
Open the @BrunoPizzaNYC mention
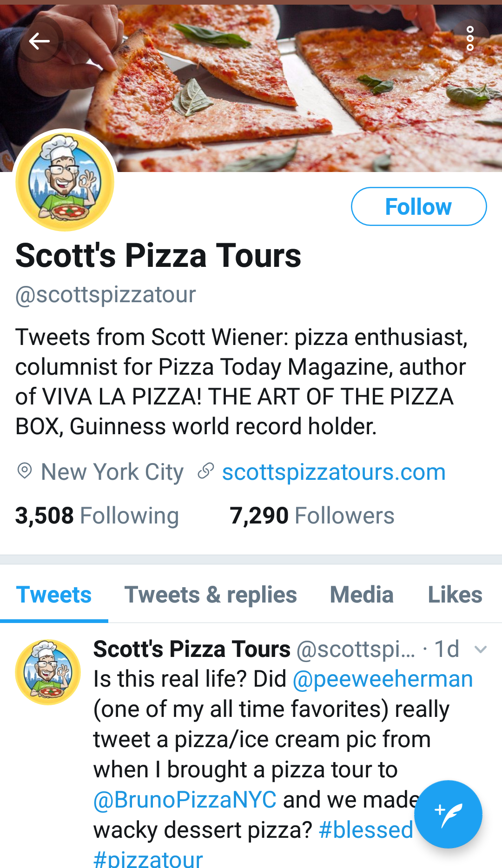(x=185, y=800)
